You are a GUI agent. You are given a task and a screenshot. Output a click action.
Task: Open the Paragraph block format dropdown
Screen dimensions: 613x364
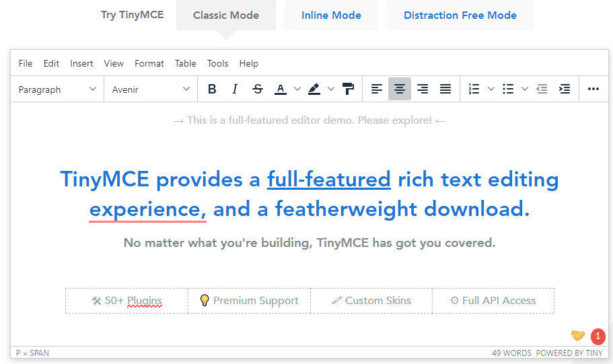click(57, 89)
